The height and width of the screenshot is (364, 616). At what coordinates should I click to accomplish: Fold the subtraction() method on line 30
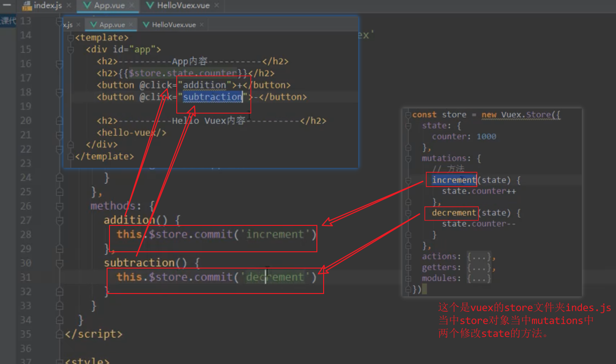pyautogui.click(x=60, y=263)
